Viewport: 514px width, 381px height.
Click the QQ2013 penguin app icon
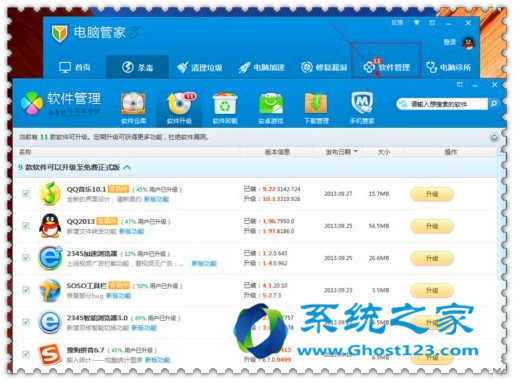coord(50,226)
